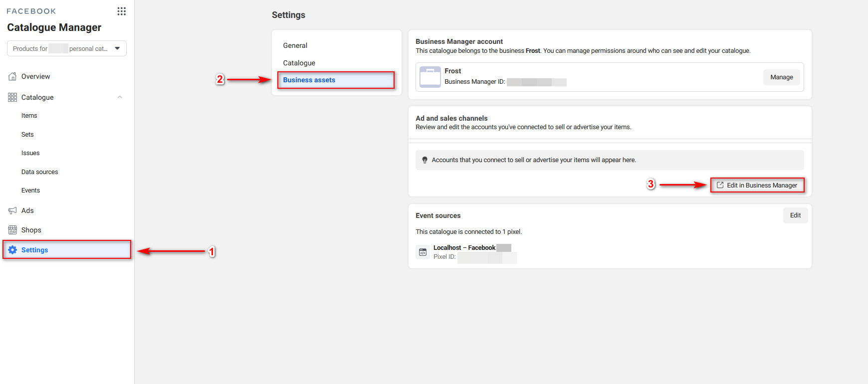868x384 pixels.
Task: Click the lightbulb tip icon
Action: tap(425, 160)
